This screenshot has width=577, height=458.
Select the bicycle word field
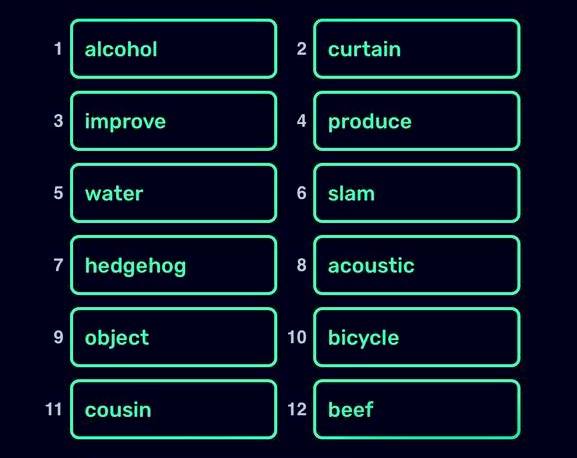pyautogui.click(x=417, y=337)
